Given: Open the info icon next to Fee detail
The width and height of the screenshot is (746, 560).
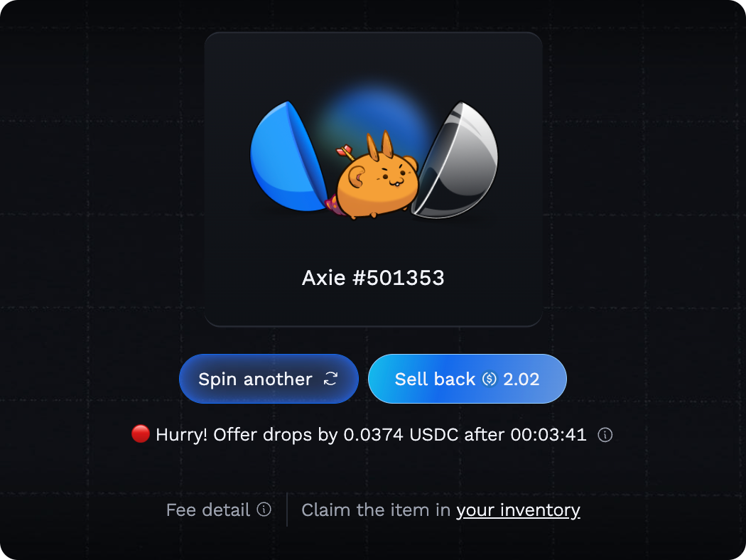Looking at the screenshot, I should coord(264,510).
